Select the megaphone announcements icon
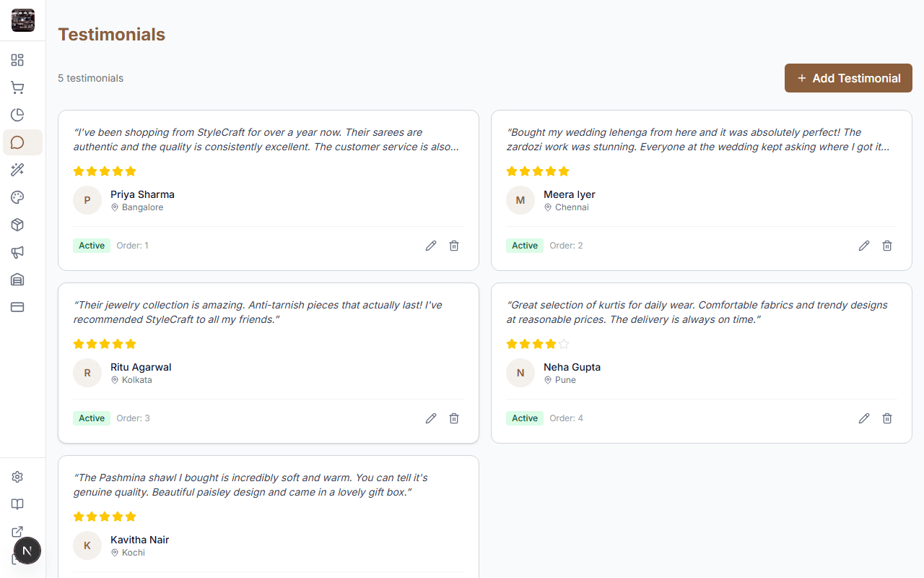Screen dimensions: 924x578 17,252
